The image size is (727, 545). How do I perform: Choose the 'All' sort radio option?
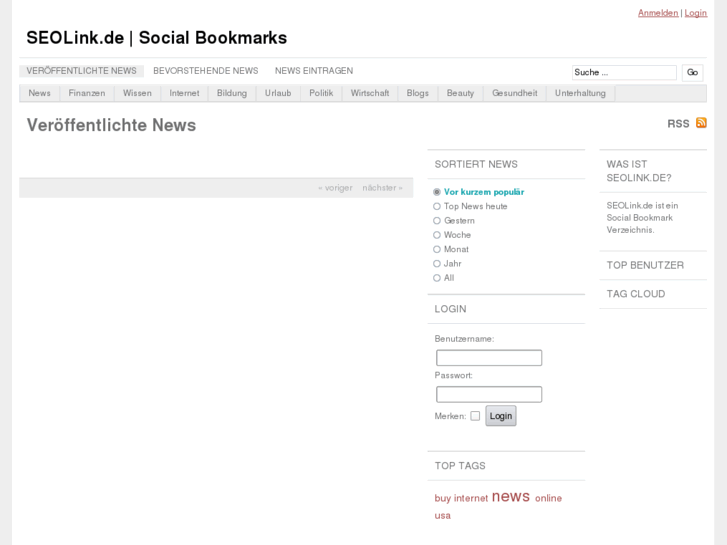[x=437, y=278]
